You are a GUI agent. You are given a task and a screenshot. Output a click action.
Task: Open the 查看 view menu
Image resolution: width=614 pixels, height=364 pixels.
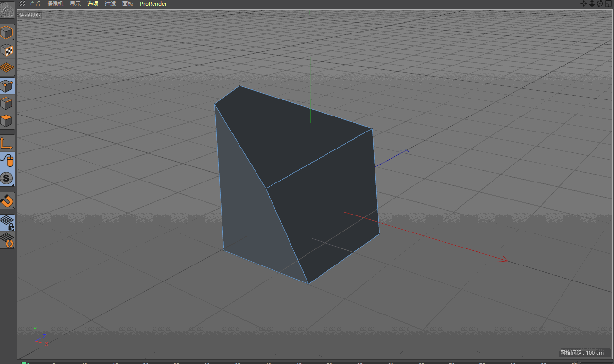coord(35,4)
